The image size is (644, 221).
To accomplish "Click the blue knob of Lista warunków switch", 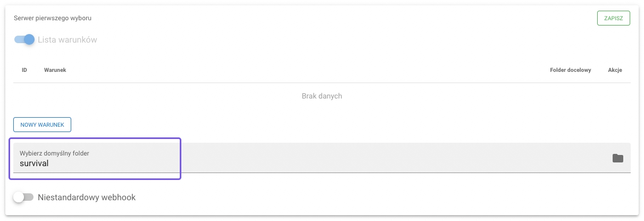I will pos(29,39).
